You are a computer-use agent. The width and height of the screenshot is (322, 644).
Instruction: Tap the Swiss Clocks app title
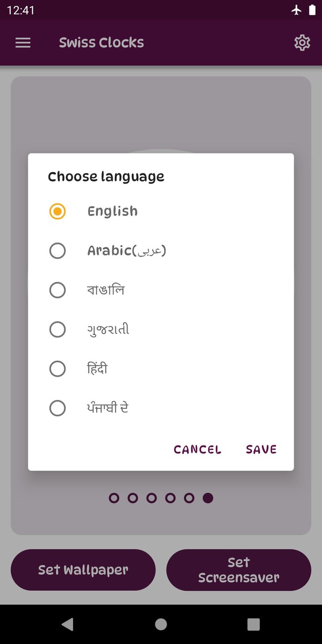pyautogui.click(x=101, y=43)
